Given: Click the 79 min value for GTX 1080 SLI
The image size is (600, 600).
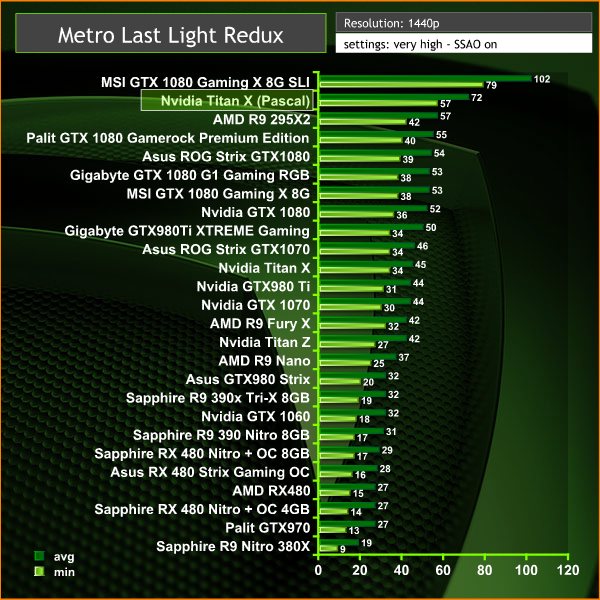Looking at the screenshot, I should click(491, 85).
